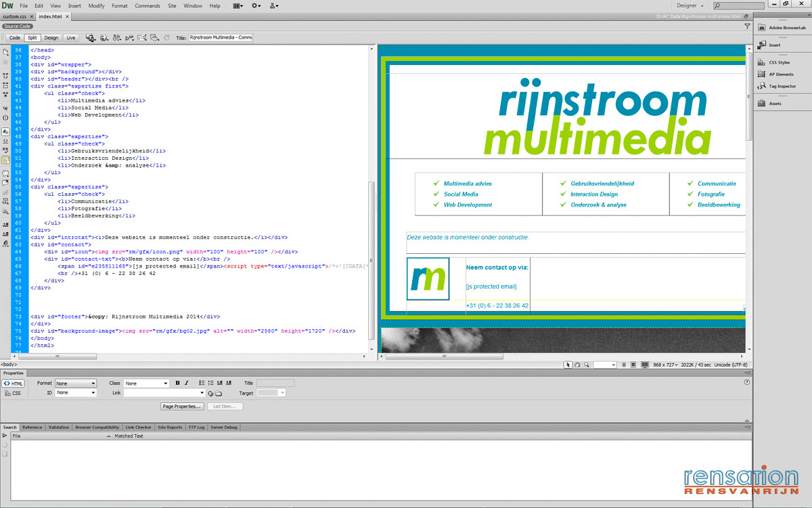Switch to Code view

[x=14, y=38]
